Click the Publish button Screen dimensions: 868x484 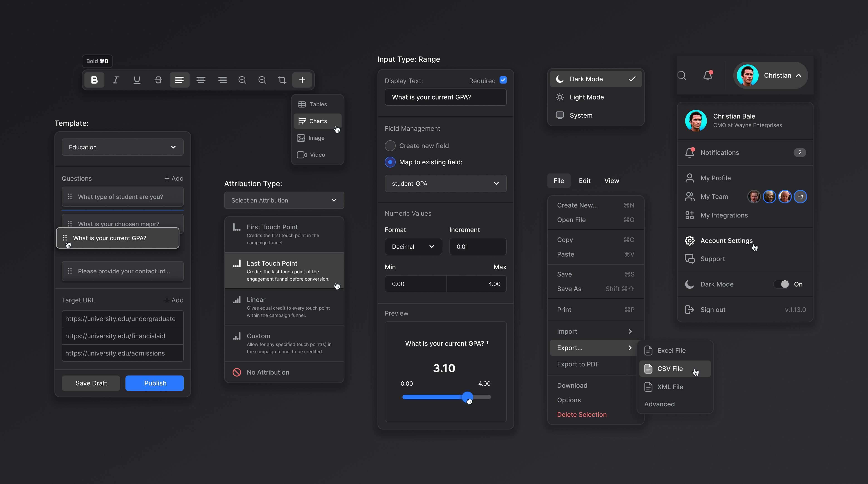(x=154, y=383)
